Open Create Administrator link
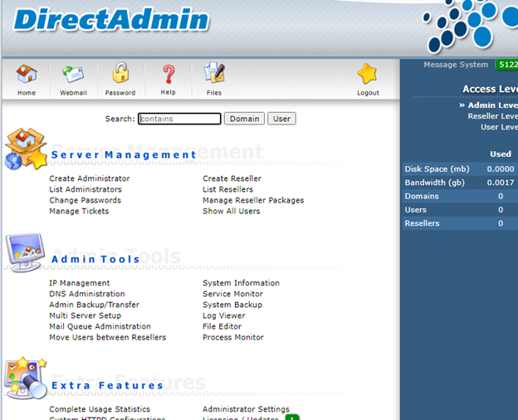518x420 pixels. 90,178
